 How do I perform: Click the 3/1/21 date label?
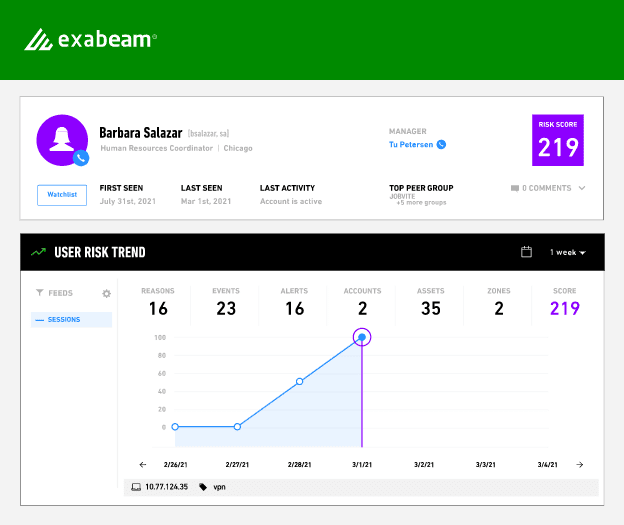click(x=362, y=464)
